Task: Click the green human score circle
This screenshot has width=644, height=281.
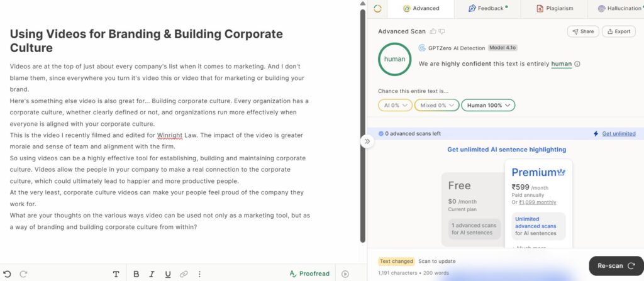Action: coord(395,59)
